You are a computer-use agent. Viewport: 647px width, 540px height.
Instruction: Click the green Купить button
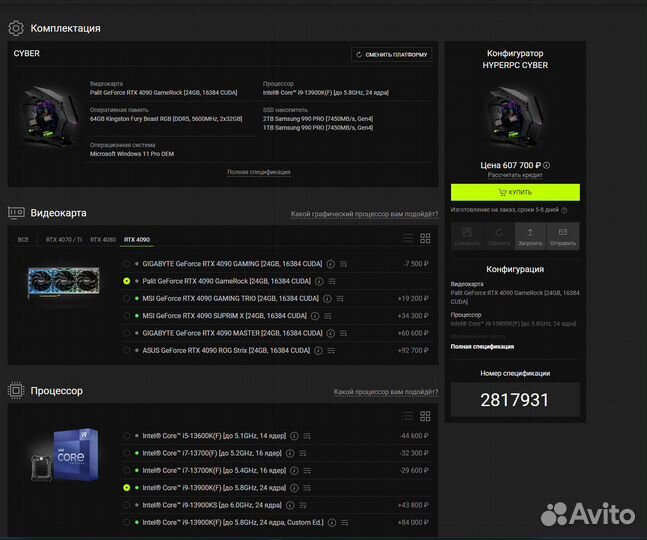coord(515,192)
